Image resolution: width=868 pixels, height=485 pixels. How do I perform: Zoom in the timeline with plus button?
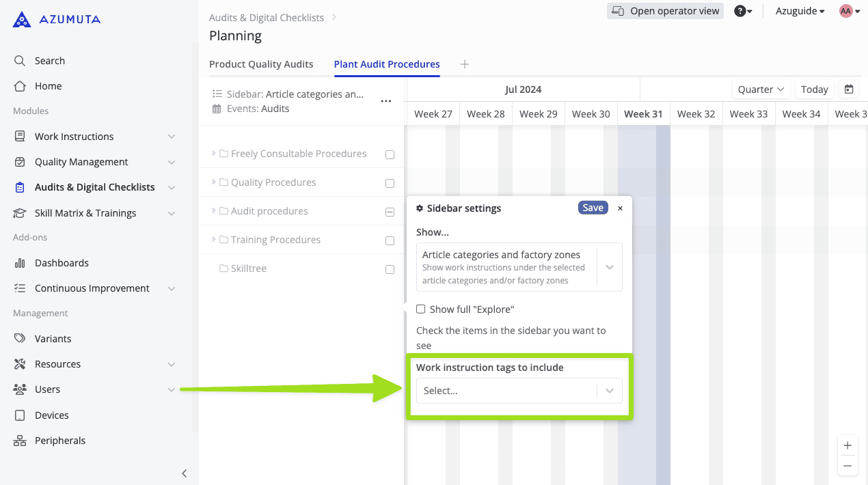point(847,446)
